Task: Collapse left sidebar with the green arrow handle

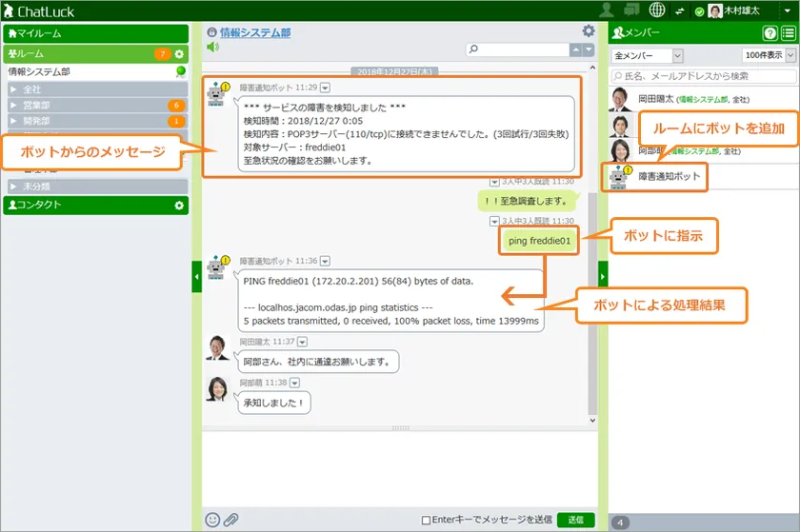Action: point(196,276)
